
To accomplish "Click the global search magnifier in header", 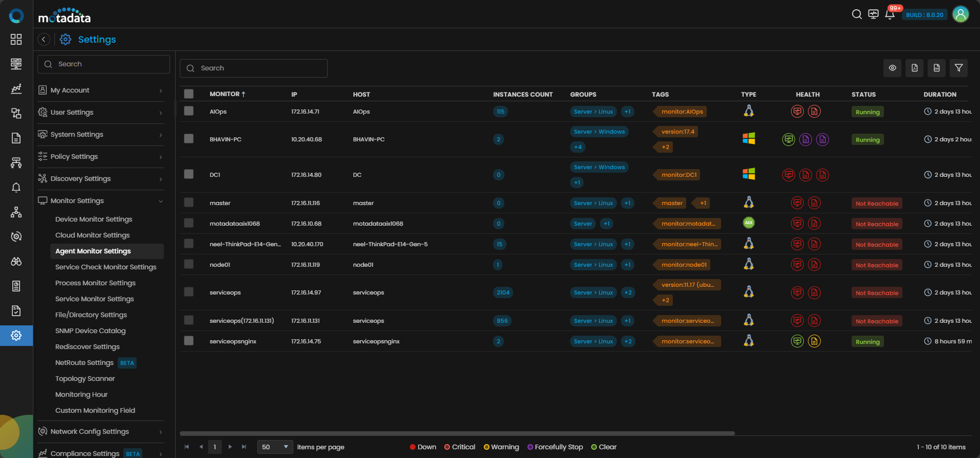I will click(x=857, y=14).
